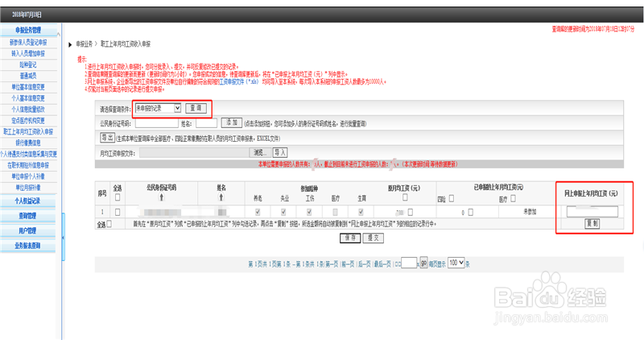
Task: Click the pagination go button
Action: click(423, 263)
